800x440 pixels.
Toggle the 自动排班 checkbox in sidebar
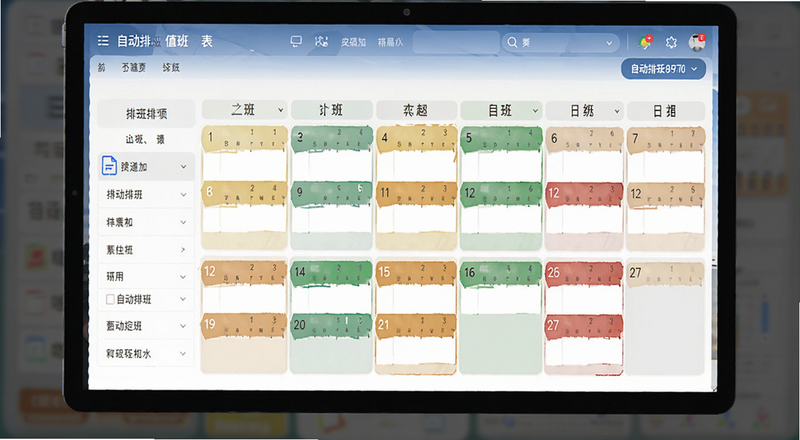click(x=110, y=300)
